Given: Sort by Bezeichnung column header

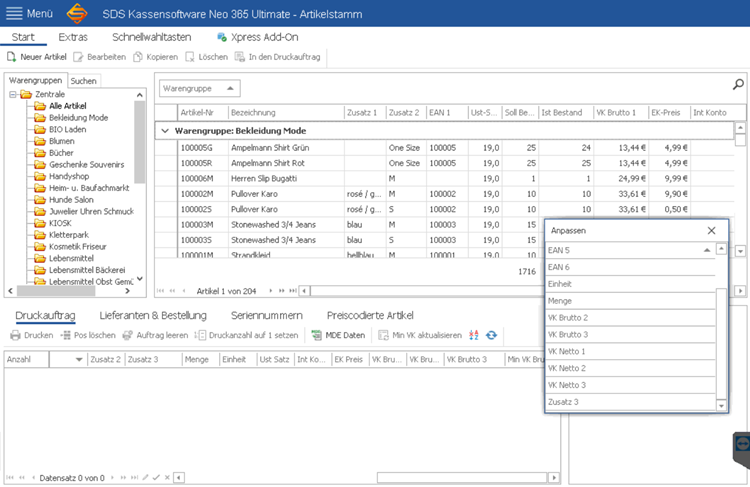Looking at the screenshot, I should (286, 113).
